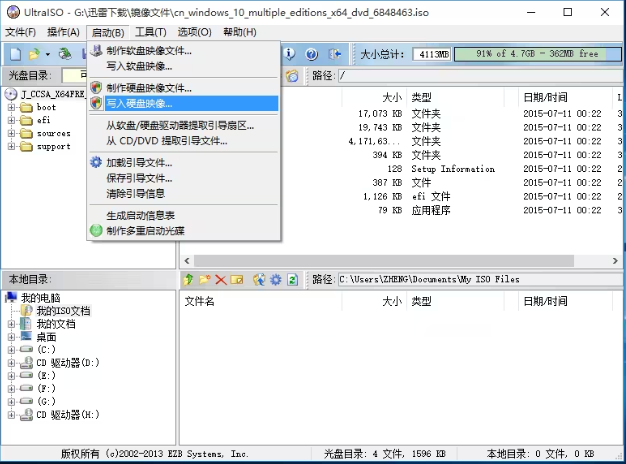Select the (G:) drive in local tree
This screenshot has width=626, height=464.
click(46, 401)
